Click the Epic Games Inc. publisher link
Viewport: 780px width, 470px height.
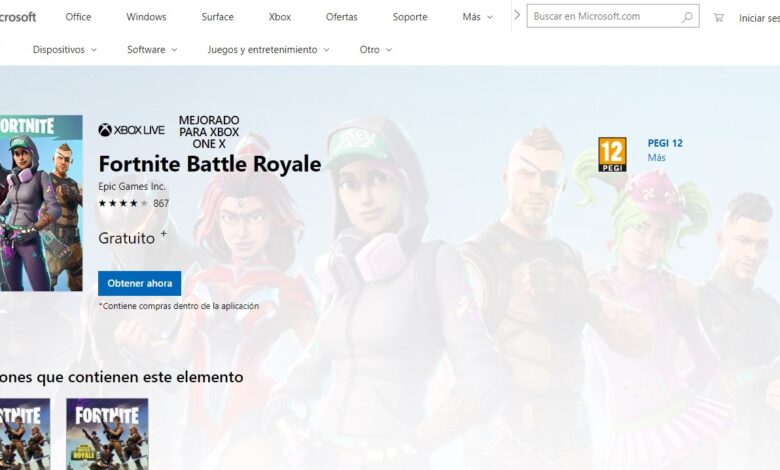click(132, 187)
